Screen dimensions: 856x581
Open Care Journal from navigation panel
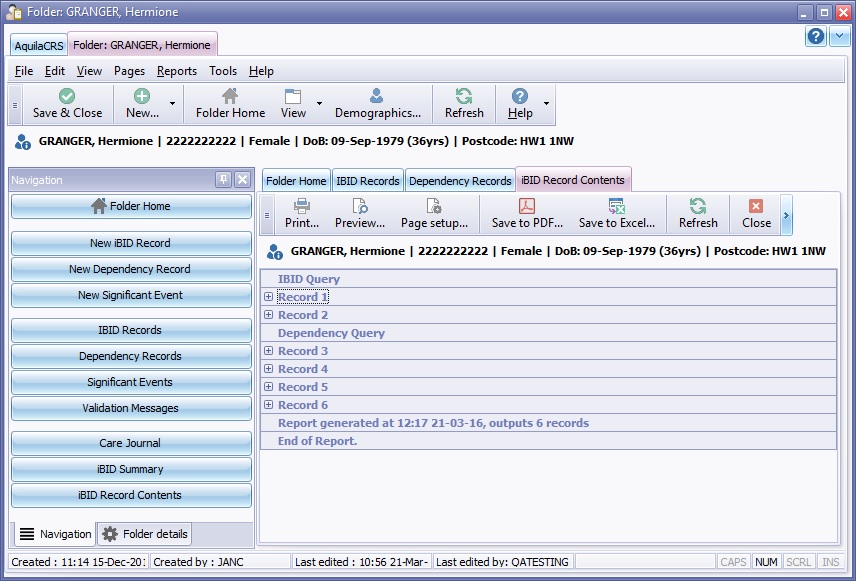pyautogui.click(x=131, y=443)
